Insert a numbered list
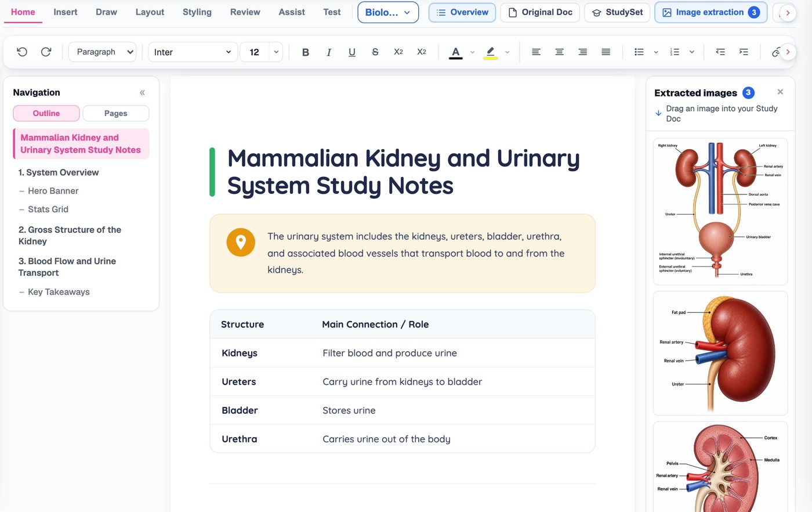Viewport: 812px width, 512px height. [675, 52]
